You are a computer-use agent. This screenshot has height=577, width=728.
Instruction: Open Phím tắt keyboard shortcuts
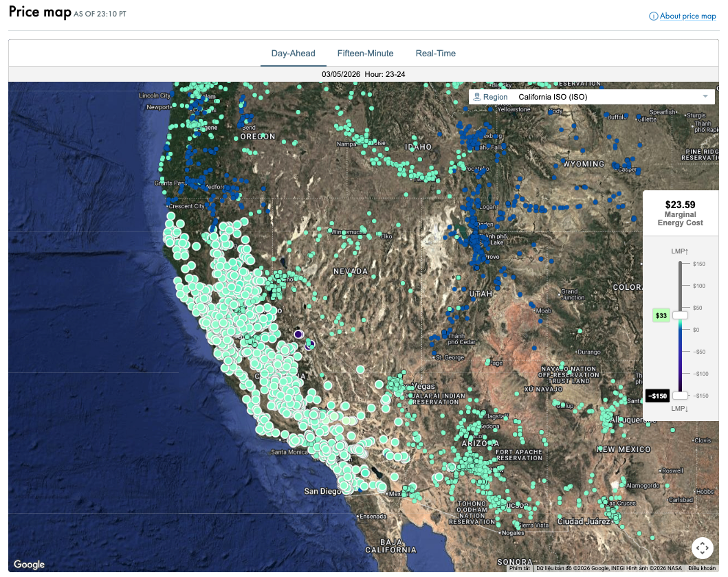[520, 568]
